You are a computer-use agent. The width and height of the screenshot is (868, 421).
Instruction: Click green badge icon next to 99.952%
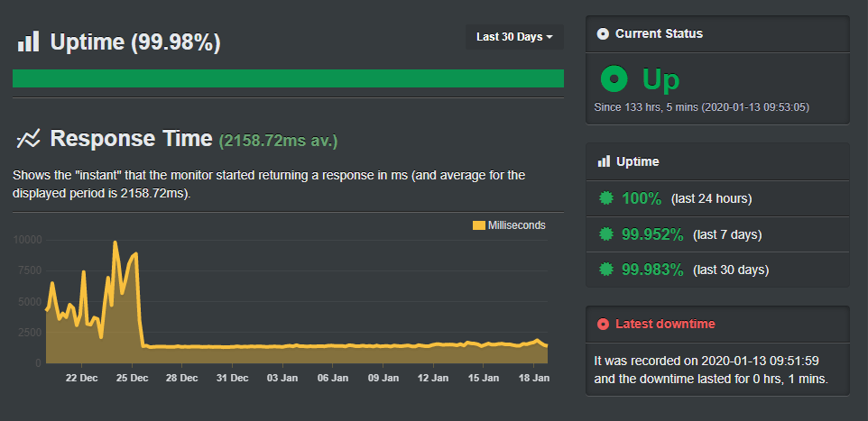point(606,234)
